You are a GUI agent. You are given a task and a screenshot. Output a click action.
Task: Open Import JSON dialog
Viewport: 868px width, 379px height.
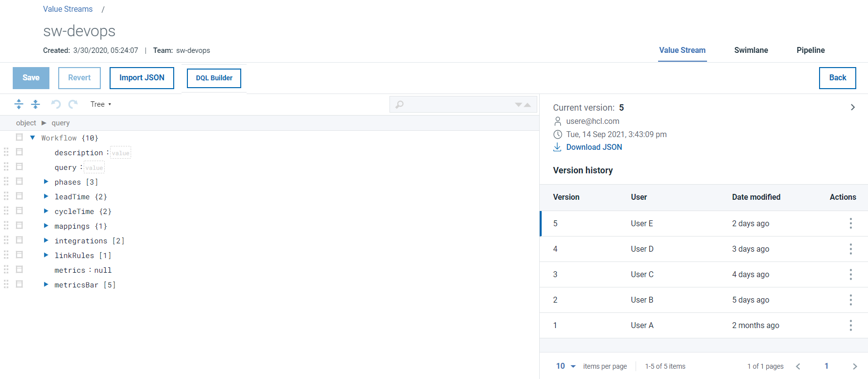coord(142,78)
